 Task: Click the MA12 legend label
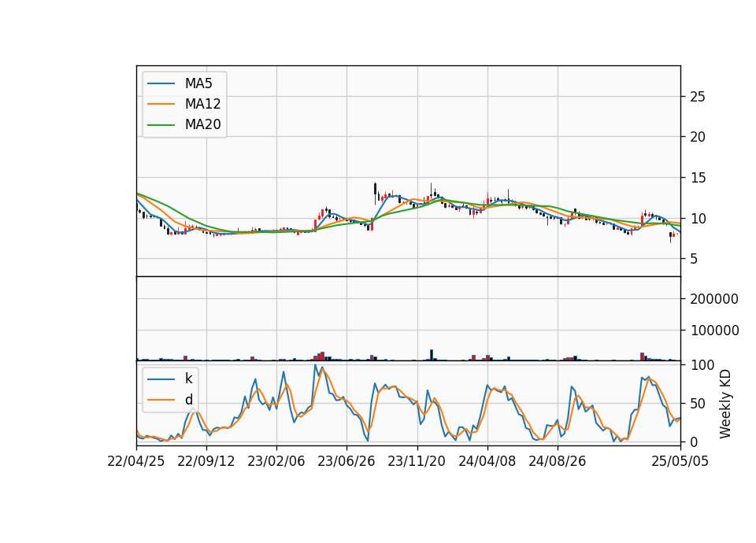202,104
